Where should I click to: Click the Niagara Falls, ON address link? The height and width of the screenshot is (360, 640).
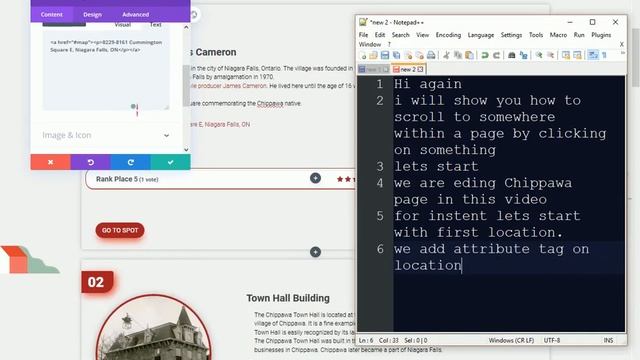tap(220, 124)
